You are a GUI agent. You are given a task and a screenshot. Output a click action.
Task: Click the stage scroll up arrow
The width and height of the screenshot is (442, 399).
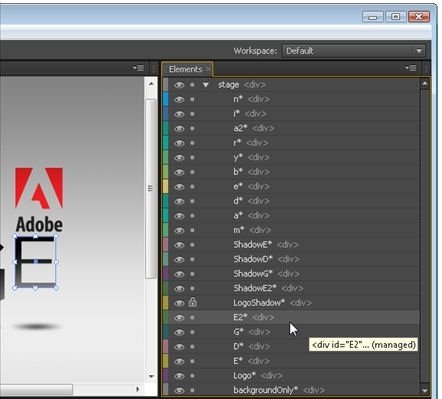151,84
